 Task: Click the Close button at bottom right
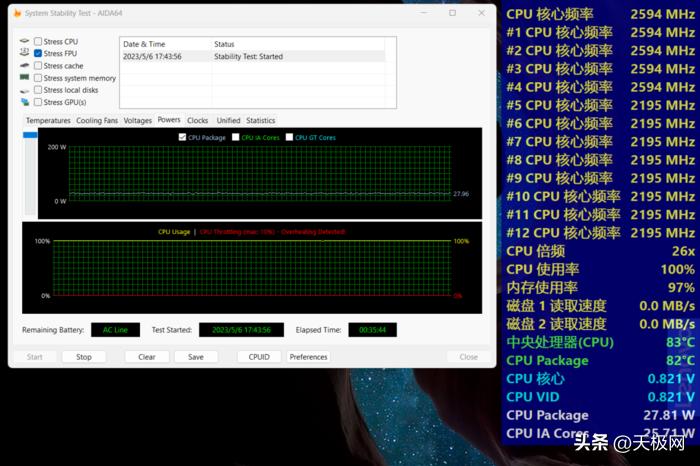pos(468,357)
